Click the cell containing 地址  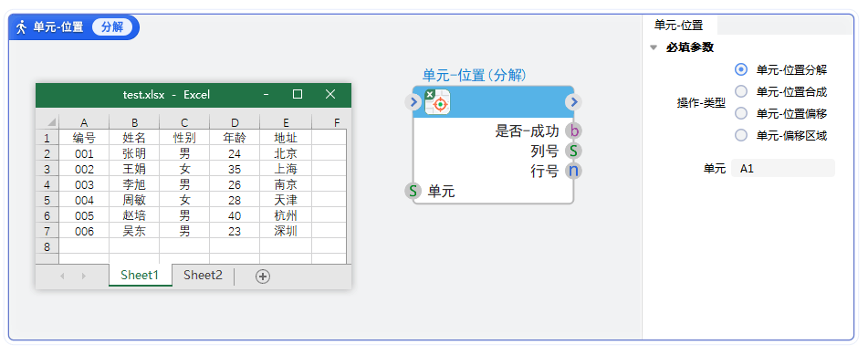pyautogui.click(x=286, y=138)
